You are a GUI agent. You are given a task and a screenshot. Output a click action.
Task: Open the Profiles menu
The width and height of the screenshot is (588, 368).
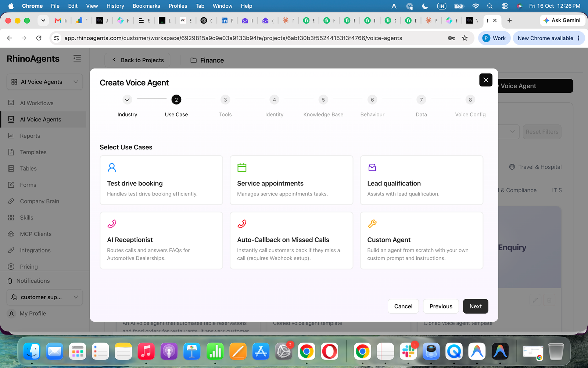pyautogui.click(x=178, y=6)
